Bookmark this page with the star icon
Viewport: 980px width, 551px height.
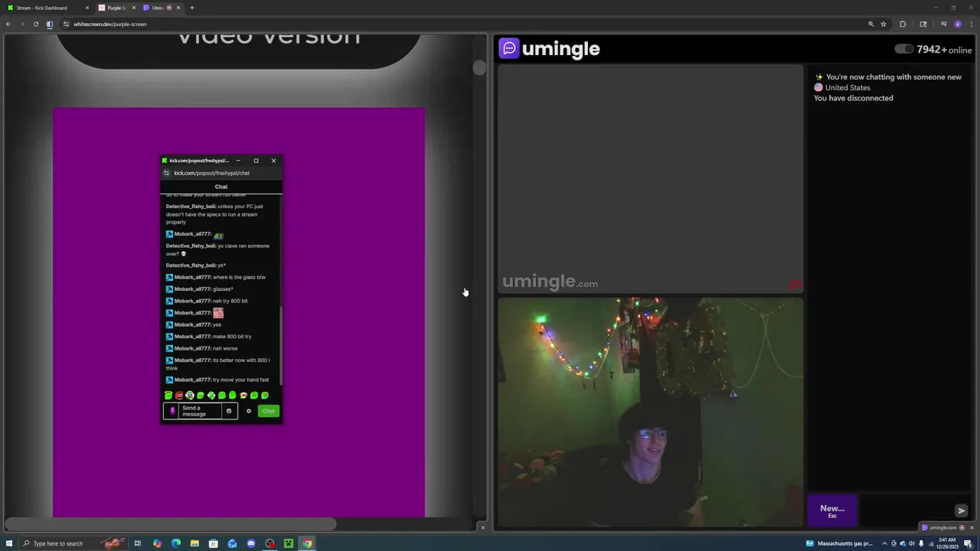tap(884, 24)
